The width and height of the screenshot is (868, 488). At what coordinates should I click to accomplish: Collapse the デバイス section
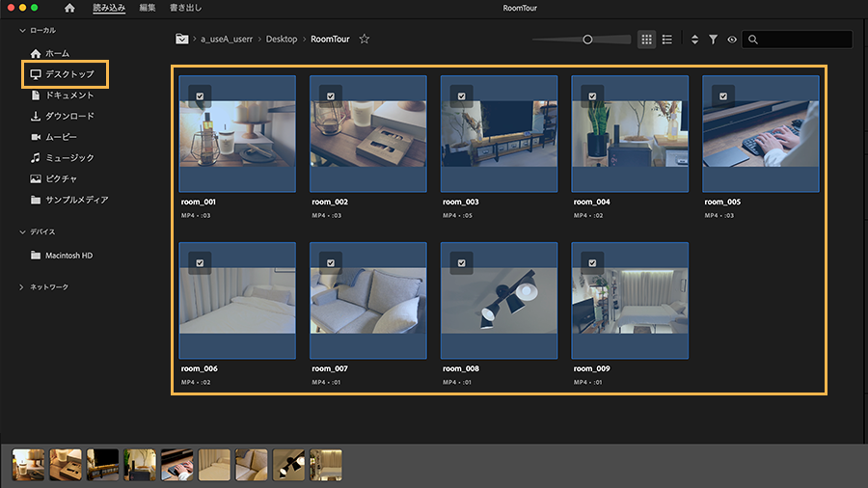pyautogui.click(x=23, y=232)
